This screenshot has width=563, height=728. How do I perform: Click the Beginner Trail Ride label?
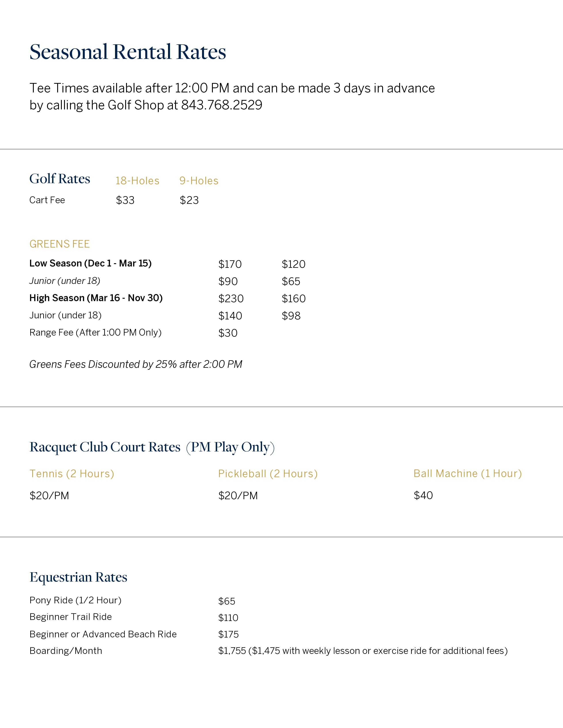[71, 617]
